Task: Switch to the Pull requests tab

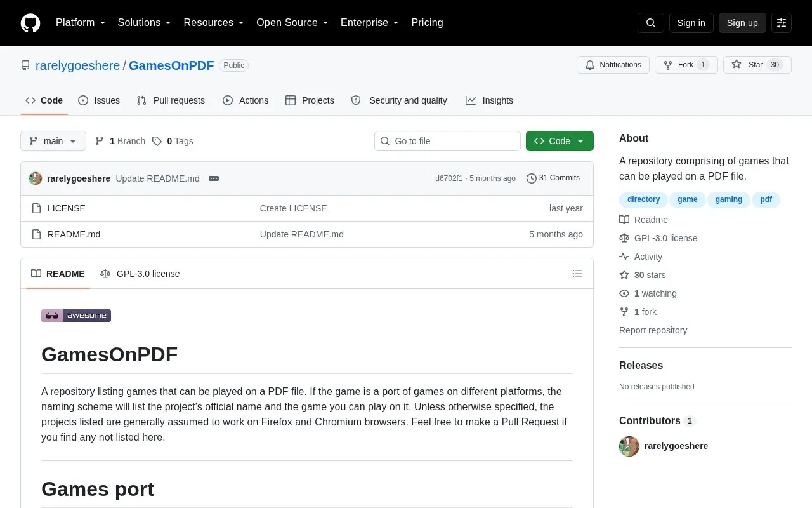Action: tap(171, 100)
